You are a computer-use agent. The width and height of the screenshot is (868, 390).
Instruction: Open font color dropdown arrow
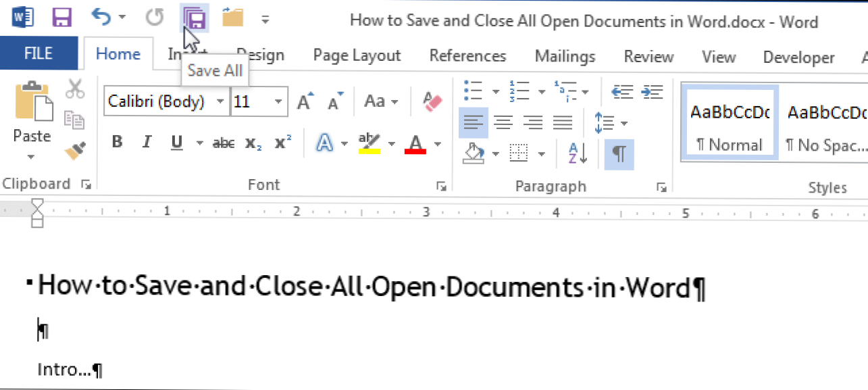(x=438, y=144)
